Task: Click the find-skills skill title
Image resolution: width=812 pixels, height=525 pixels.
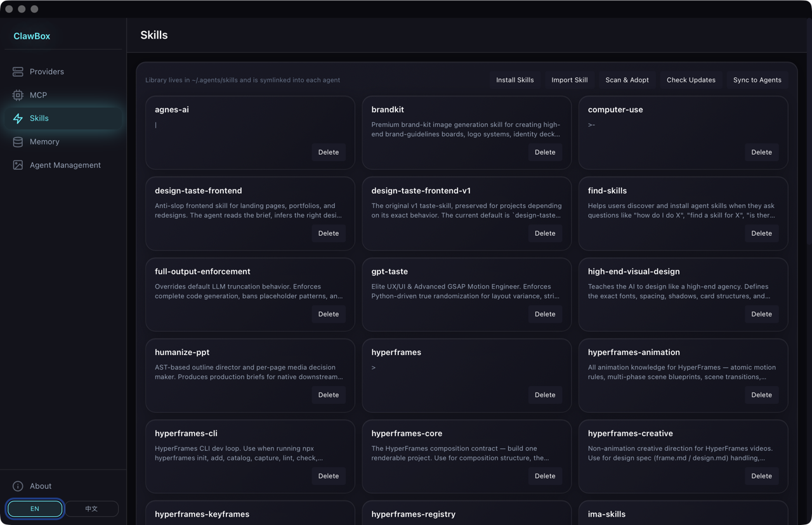Action: point(607,191)
